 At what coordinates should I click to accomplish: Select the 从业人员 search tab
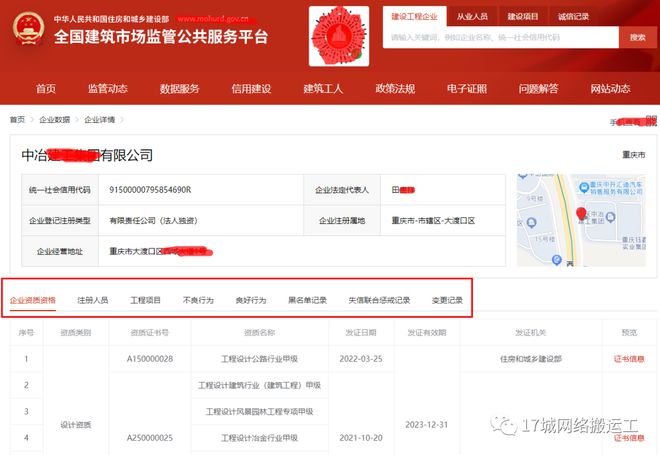472,16
